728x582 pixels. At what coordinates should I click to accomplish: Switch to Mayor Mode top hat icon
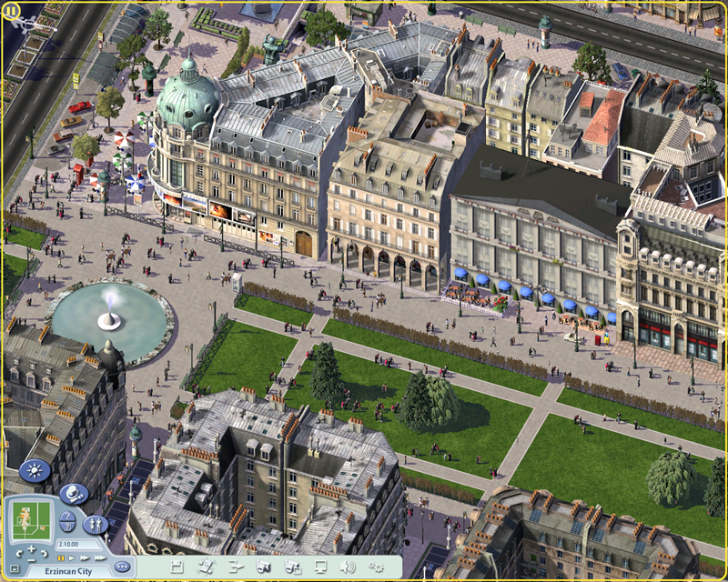75,494
